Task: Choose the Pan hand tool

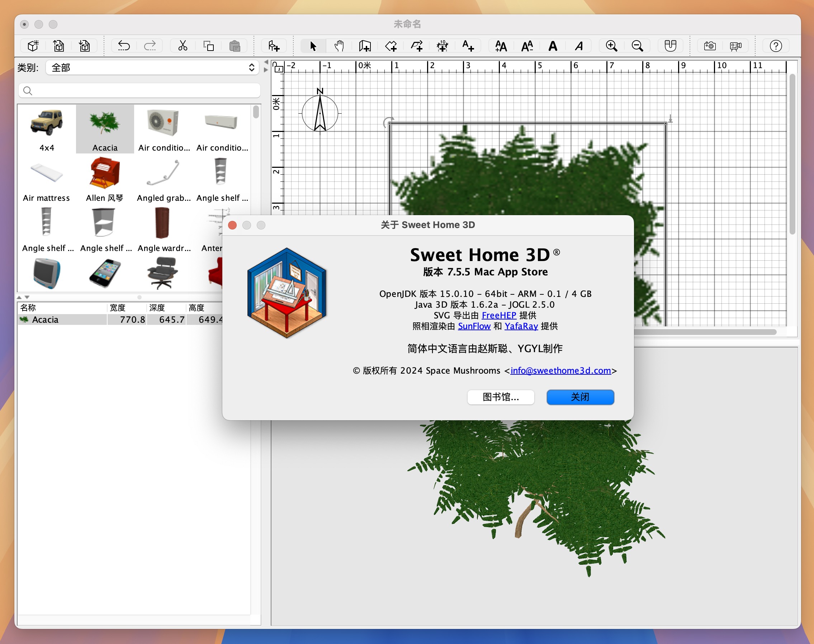Action: (339, 46)
